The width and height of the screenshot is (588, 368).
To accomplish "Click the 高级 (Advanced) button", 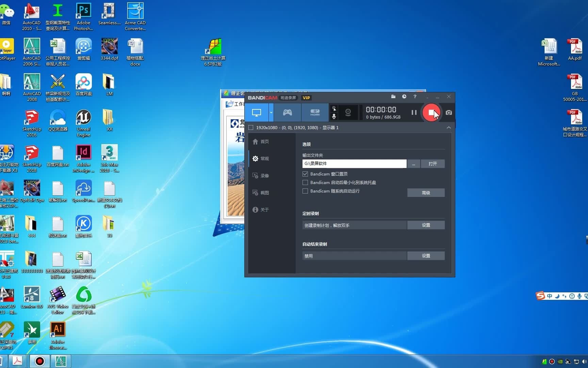I will point(426,193).
